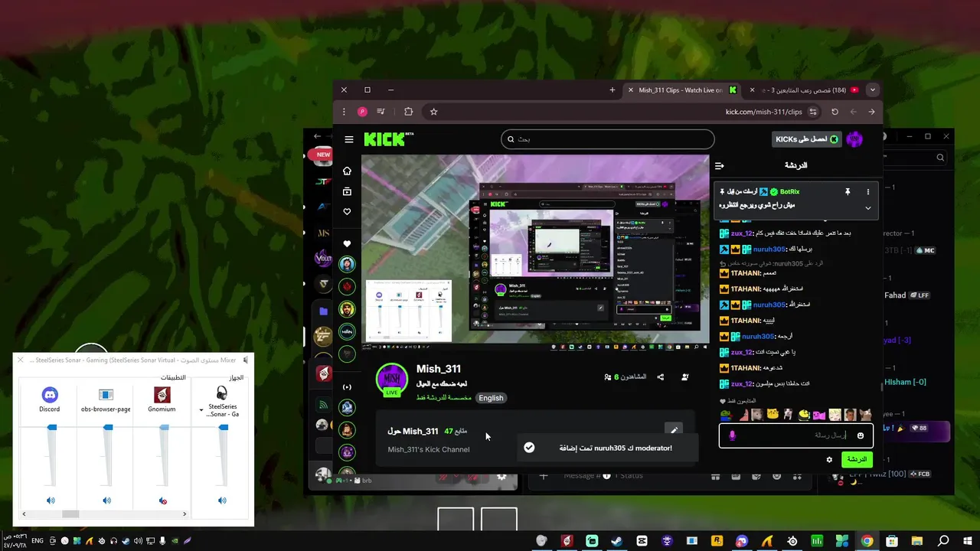The image size is (980, 551).
Task: Reload the Kick page
Action: 835,112
